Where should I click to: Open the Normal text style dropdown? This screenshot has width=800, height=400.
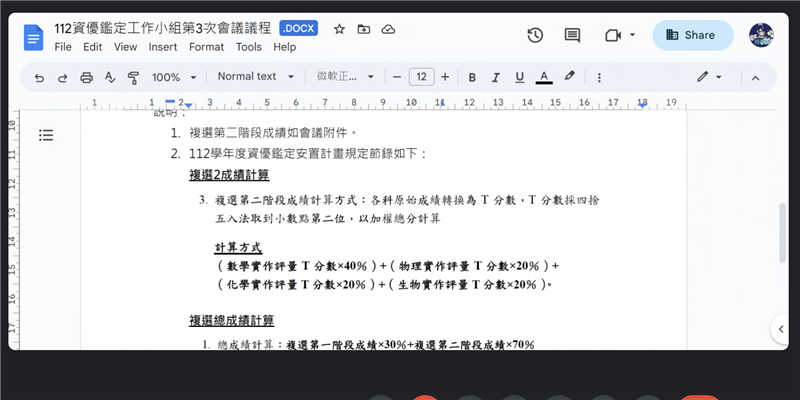click(x=256, y=77)
